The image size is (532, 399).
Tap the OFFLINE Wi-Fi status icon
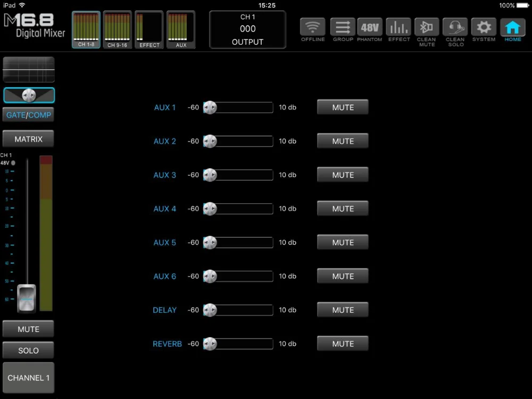pos(312,27)
